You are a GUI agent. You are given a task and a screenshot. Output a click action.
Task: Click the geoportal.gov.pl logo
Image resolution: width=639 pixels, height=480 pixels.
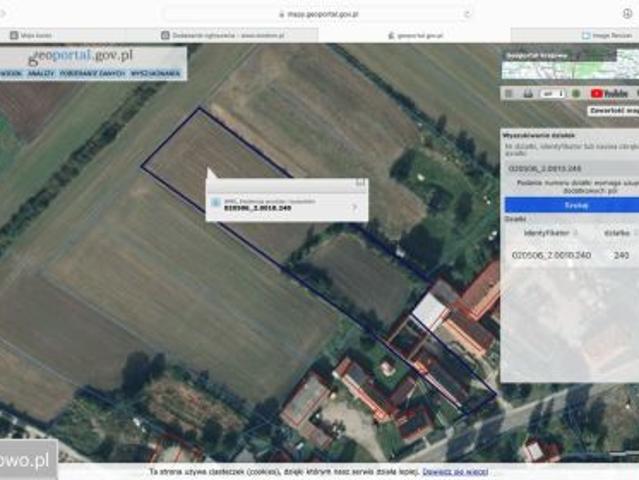(x=81, y=56)
